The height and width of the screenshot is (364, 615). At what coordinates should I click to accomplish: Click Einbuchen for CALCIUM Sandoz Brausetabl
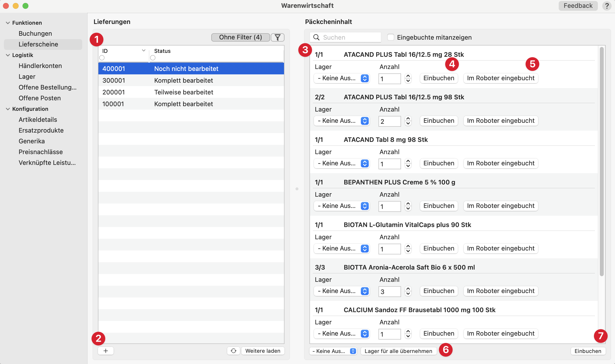coord(439,334)
